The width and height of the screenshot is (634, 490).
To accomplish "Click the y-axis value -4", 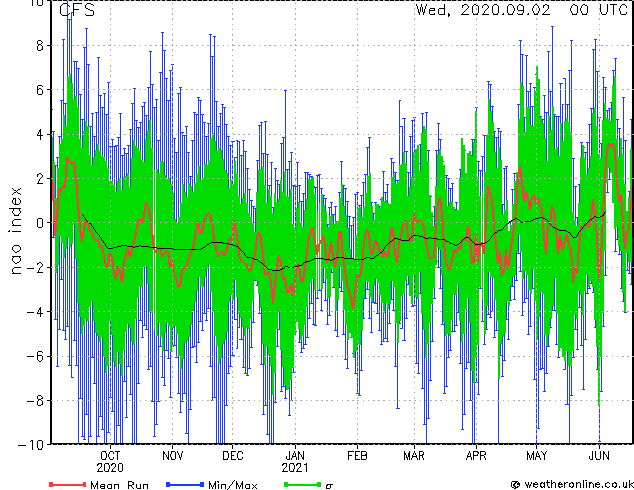I will [x=35, y=312].
